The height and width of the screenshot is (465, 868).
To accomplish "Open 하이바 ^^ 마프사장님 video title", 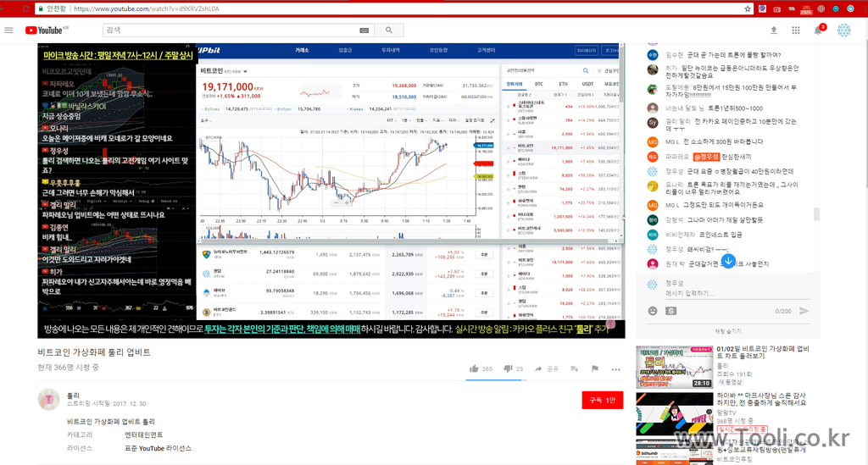I will (x=762, y=399).
